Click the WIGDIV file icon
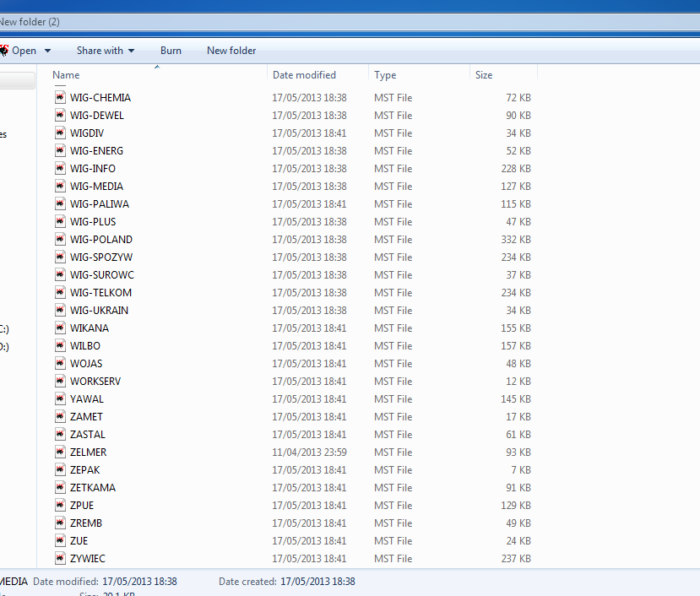 click(60, 133)
